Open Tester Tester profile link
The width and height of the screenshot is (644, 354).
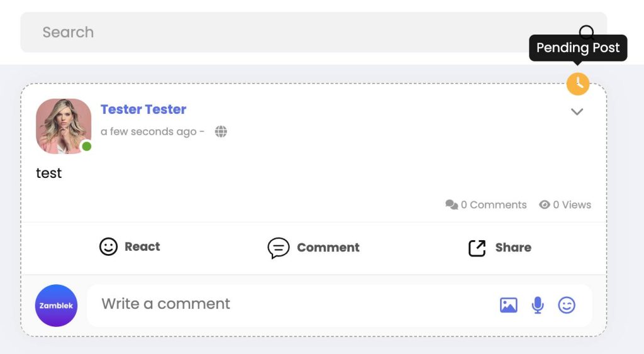tap(143, 109)
